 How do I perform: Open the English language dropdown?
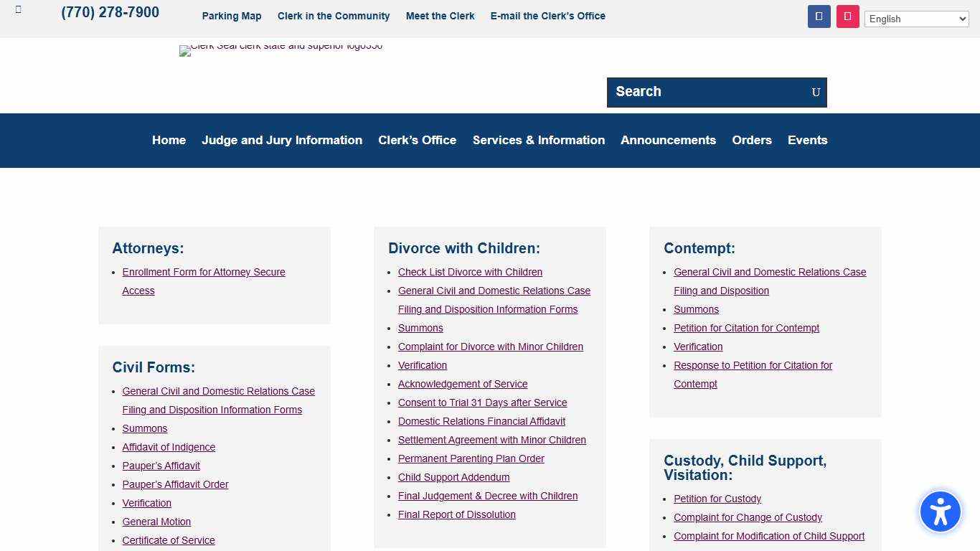pos(916,19)
